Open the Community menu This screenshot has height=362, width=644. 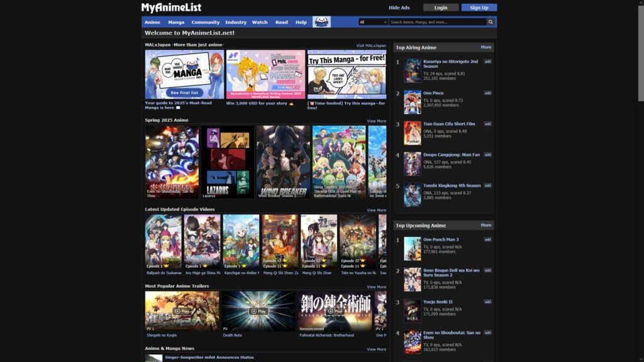[206, 22]
